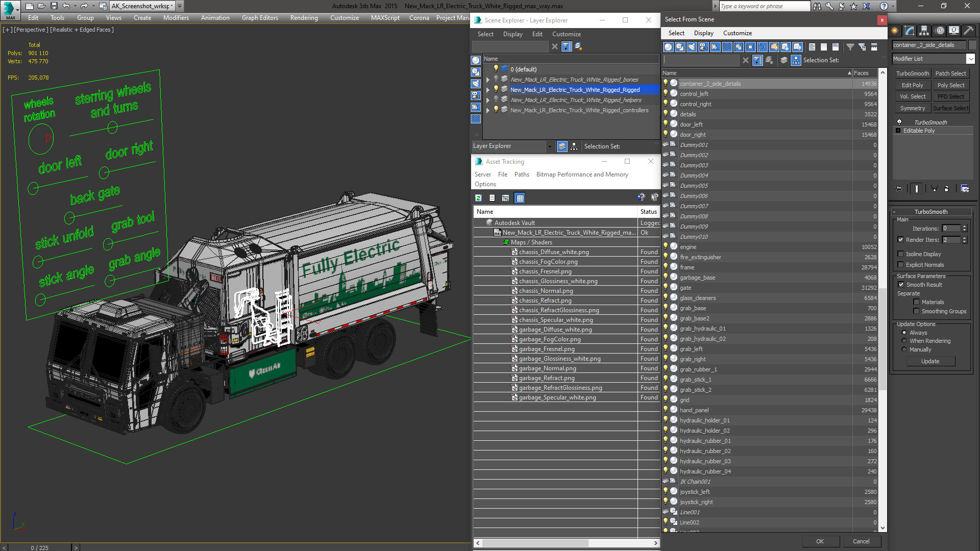Toggle TurboSmooth modifier lightbulb in stack
Image resolution: width=980 pixels, height=551 pixels.
tap(899, 122)
